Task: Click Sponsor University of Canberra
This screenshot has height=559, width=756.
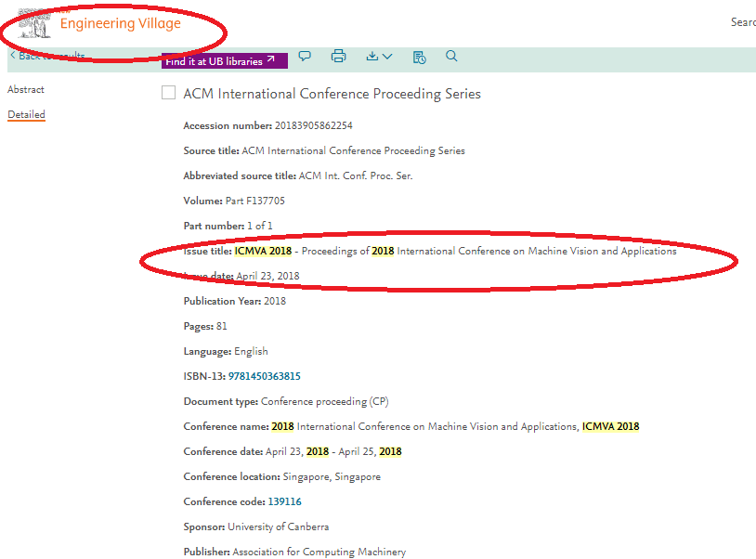Action: click(x=279, y=526)
